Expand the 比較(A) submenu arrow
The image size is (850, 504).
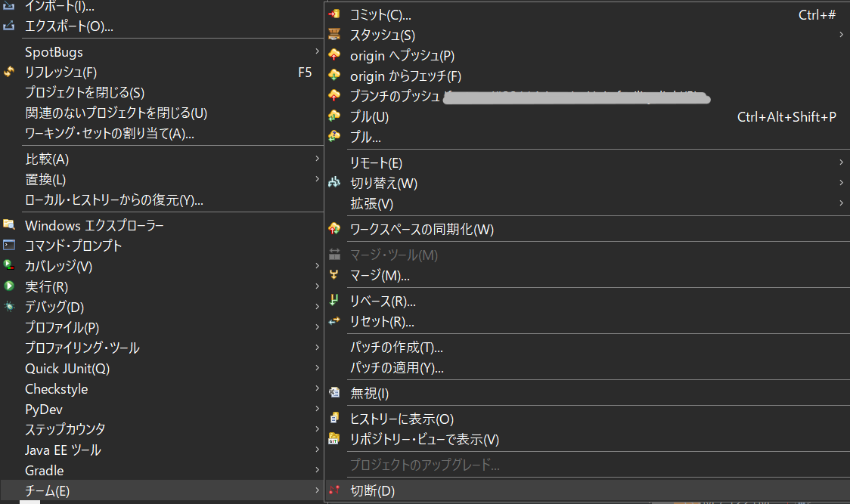tap(318, 159)
